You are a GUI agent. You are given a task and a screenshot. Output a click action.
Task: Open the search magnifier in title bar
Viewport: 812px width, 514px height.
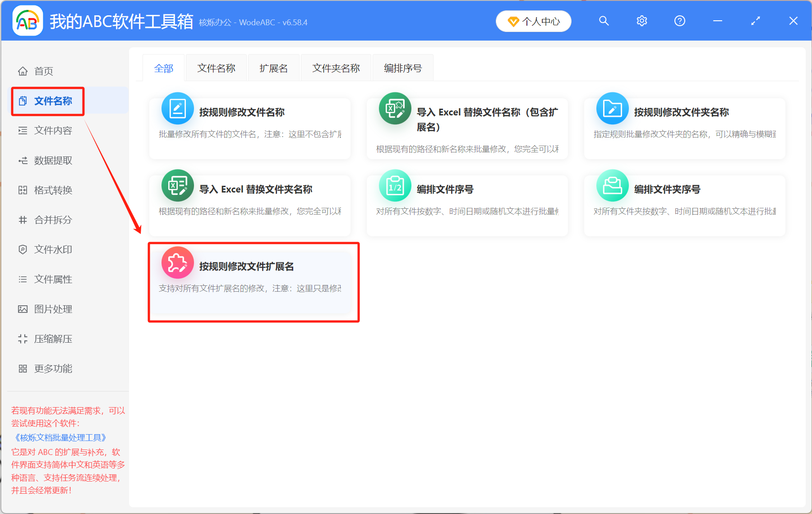604,21
